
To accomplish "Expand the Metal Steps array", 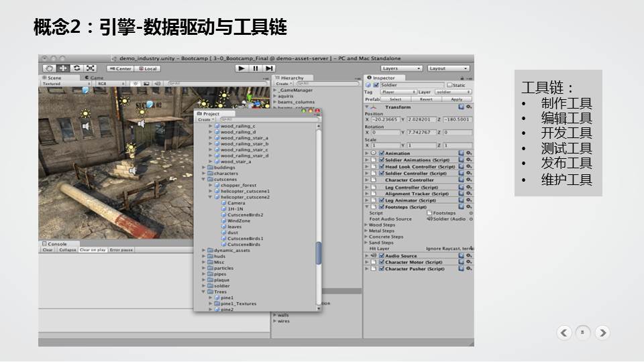I will (x=366, y=231).
